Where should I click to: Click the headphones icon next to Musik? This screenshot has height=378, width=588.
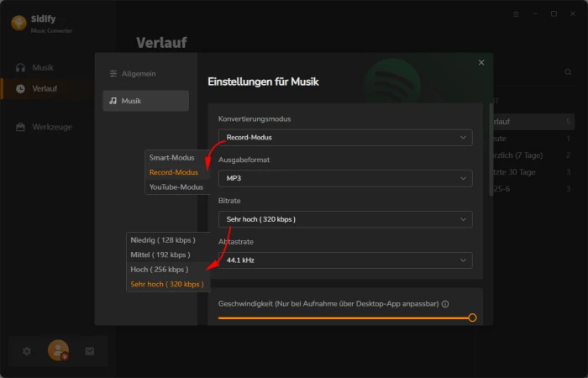tap(20, 67)
